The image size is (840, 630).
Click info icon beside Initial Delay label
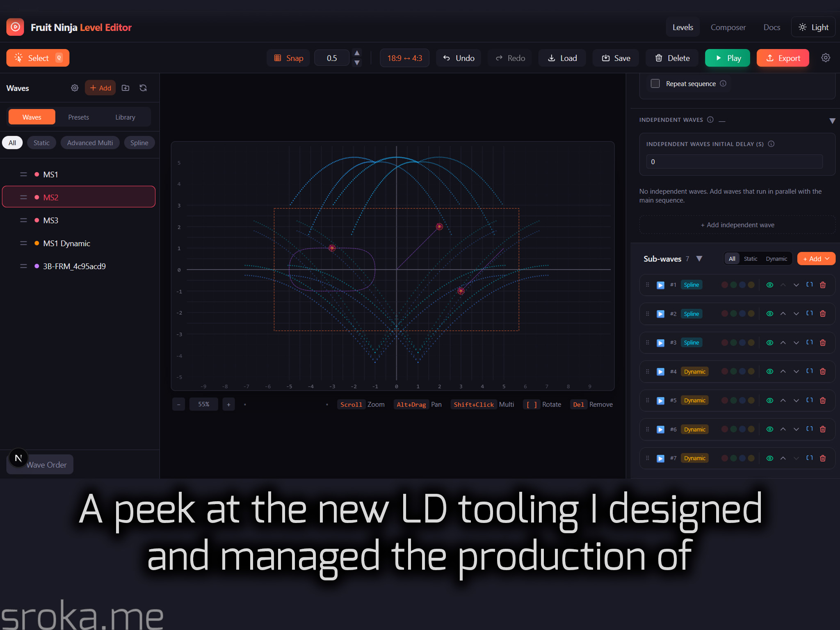pyautogui.click(x=771, y=144)
